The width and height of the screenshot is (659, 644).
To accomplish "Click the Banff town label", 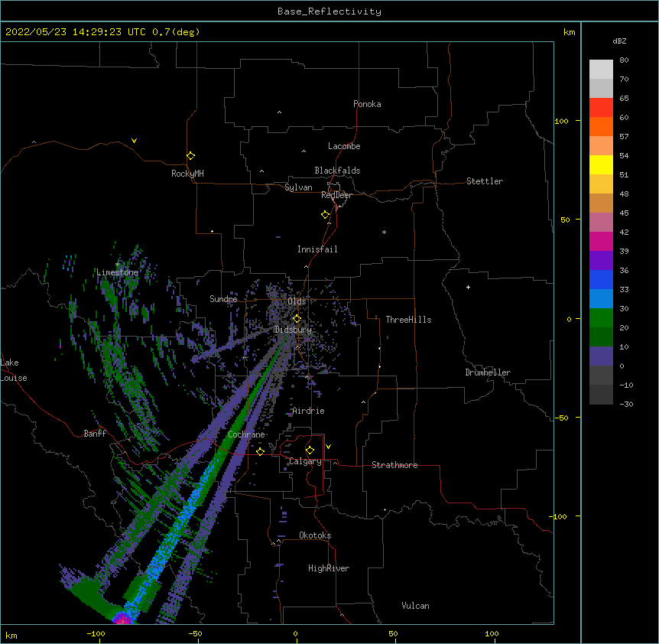I will click(x=95, y=434).
